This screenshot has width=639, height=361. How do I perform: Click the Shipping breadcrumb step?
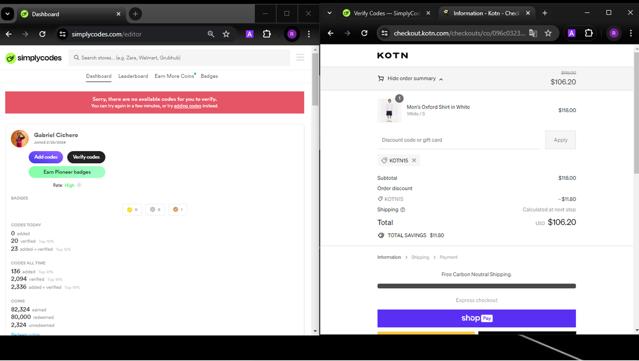(x=420, y=257)
